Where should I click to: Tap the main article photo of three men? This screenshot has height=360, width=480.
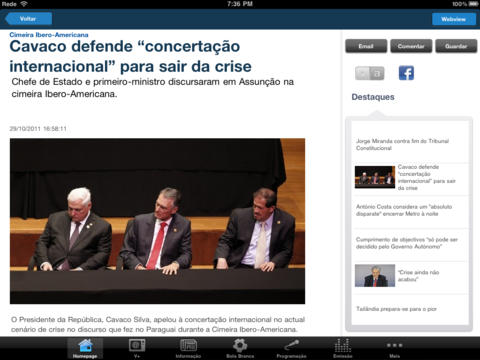pyautogui.click(x=157, y=221)
